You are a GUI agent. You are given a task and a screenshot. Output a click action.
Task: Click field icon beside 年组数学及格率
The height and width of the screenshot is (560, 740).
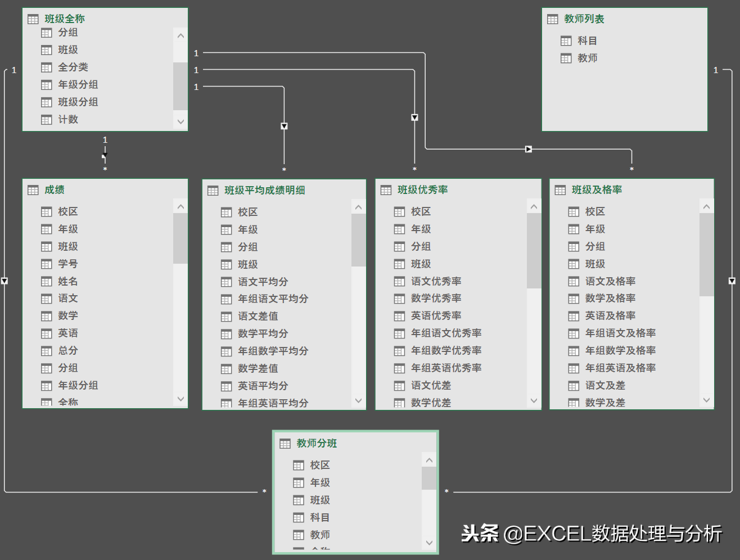[x=574, y=351]
